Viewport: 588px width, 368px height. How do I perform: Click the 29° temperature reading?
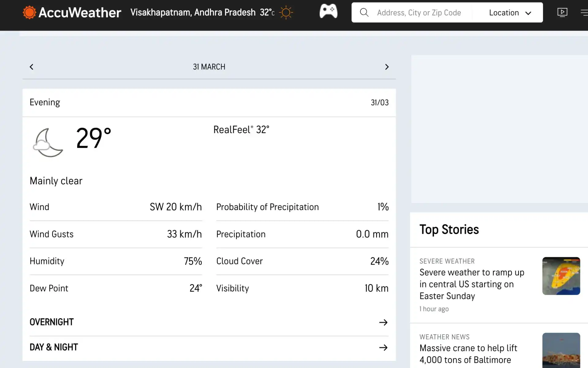click(x=94, y=138)
